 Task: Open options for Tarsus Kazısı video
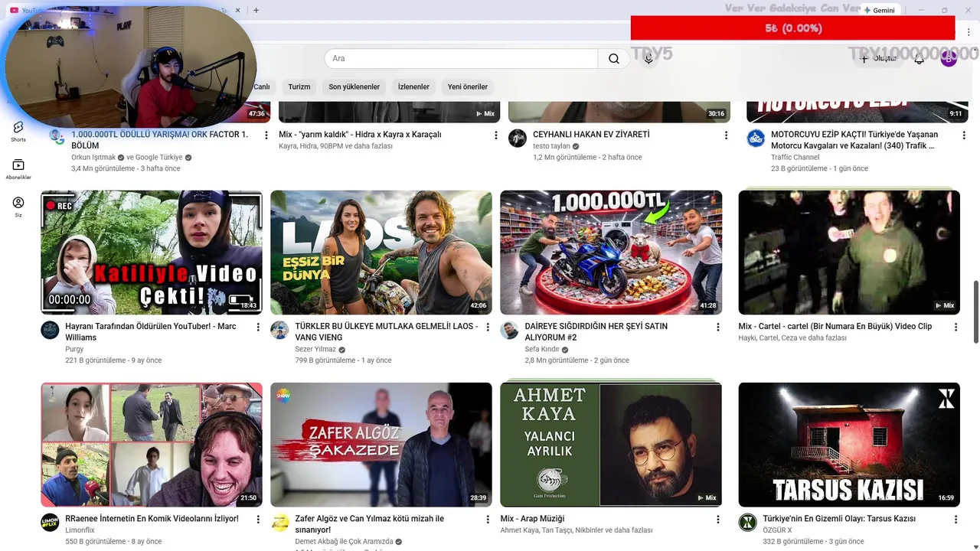pyautogui.click(x=955, y=519)
